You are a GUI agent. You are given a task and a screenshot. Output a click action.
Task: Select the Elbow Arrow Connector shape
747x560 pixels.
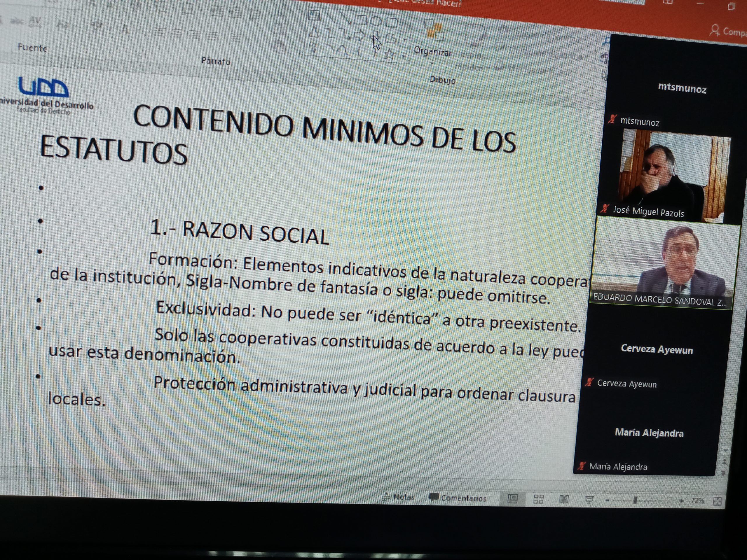tap(345, 34)
